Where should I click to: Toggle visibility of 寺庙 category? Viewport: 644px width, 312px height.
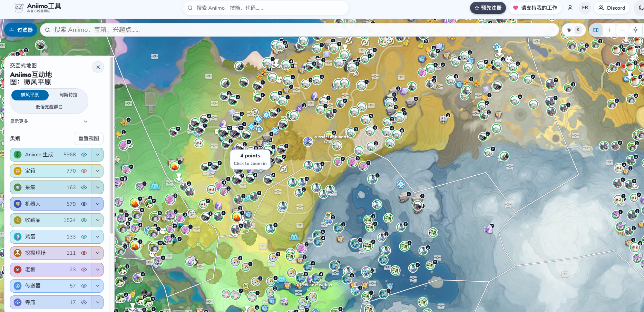click(x=84, y=302)
